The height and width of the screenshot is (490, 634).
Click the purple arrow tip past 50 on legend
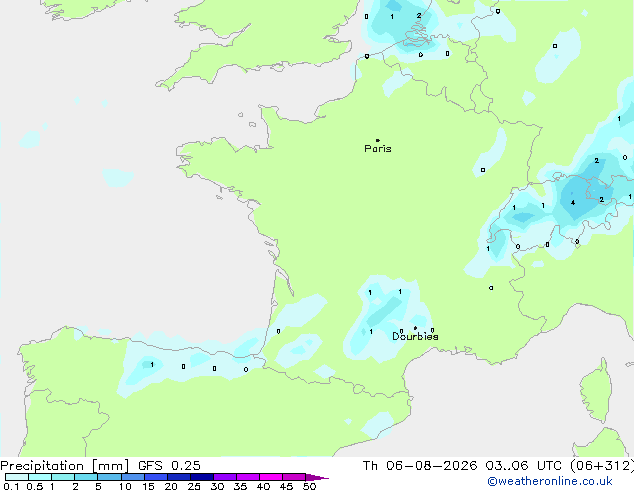click(317, 477)
